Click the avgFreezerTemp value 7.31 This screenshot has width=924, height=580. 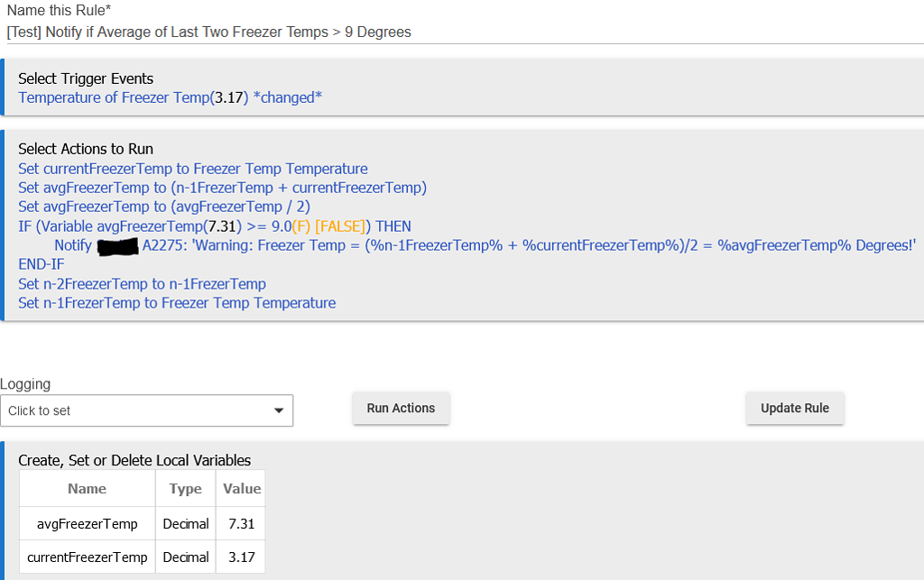[240, 523]
